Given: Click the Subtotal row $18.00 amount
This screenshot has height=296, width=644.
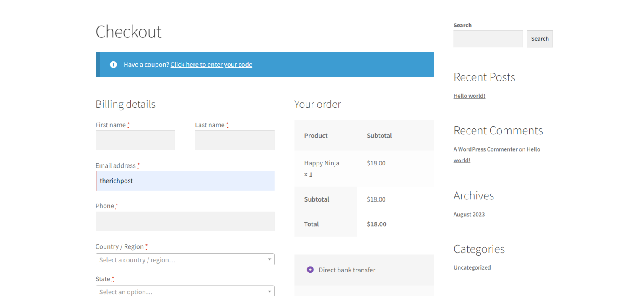Looking at the screenshot, I should (376, 199).
